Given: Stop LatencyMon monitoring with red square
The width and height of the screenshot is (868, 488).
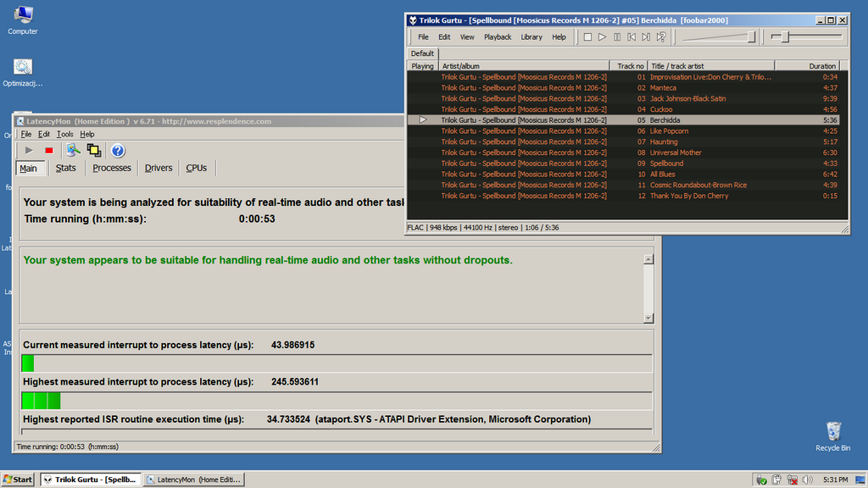Looking at the screenshot, I should click(48, 151).
